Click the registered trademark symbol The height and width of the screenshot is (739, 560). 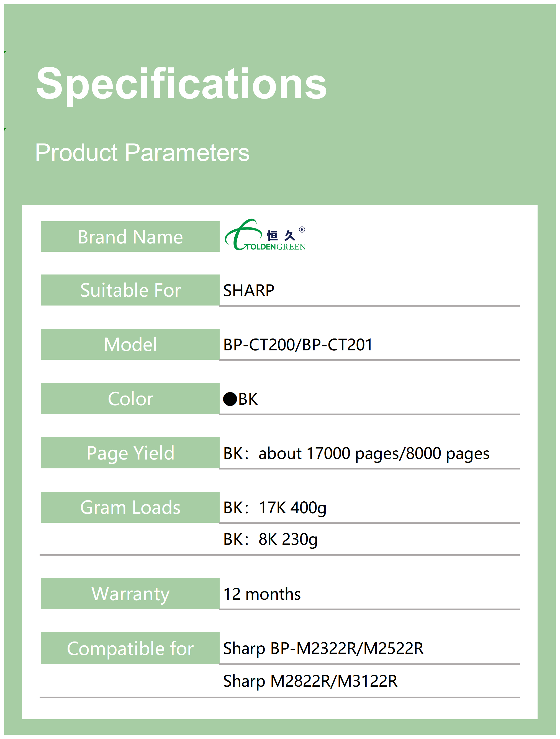pos(302,230)
